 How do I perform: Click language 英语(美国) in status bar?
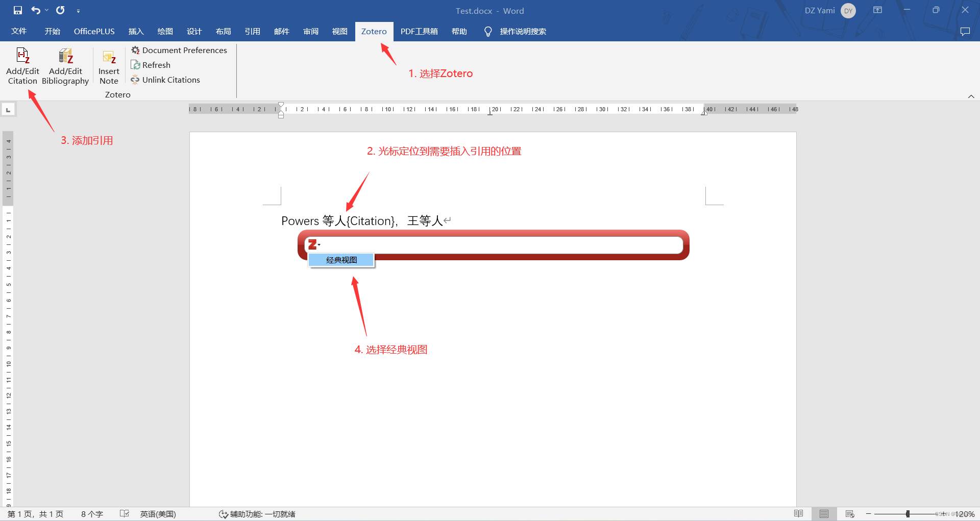click(x=158, y=514)
